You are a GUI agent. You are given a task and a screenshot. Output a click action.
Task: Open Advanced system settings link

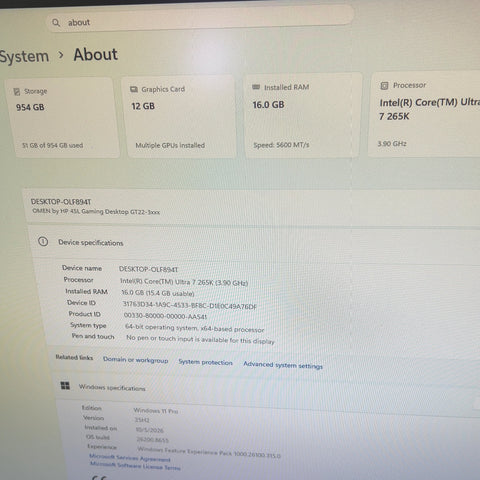pos(283,365)
